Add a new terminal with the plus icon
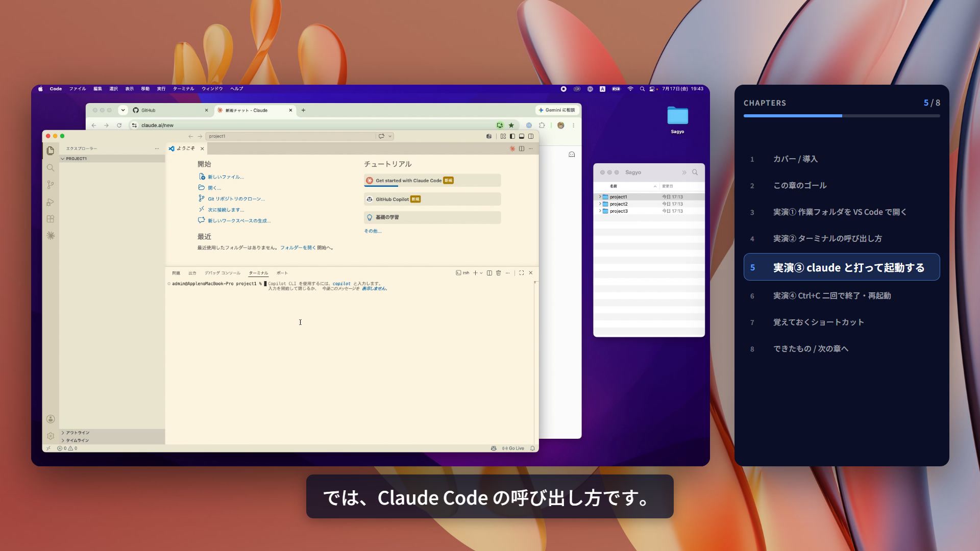Screen dimensions: 980x551 475,273
